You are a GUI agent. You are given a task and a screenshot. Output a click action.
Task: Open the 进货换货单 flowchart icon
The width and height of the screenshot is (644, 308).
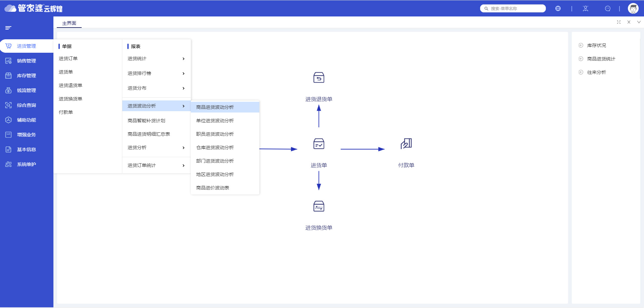point(318,206)
